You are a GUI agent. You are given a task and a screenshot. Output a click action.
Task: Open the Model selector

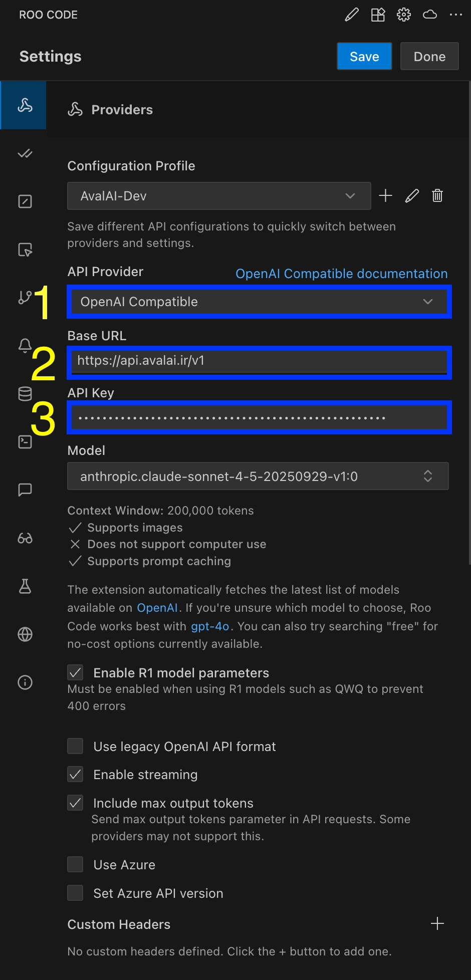(x=258, y=476)
